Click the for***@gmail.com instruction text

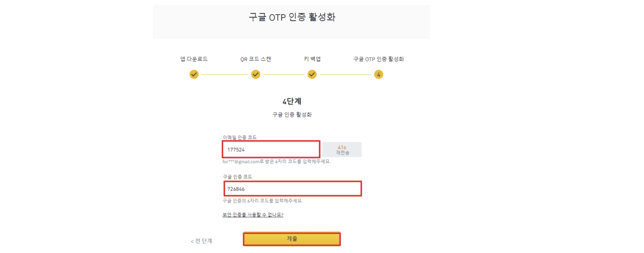point(277,162)
